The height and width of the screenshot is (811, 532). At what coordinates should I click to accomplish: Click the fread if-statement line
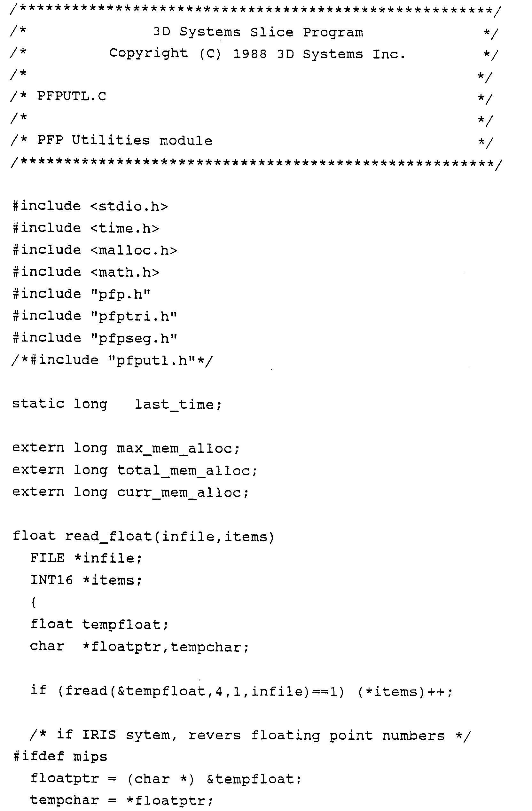coord(241,691)
